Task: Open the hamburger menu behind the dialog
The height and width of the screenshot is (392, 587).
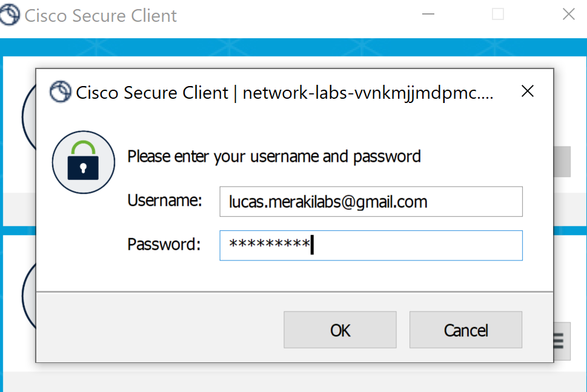Action: click(562, 341)
